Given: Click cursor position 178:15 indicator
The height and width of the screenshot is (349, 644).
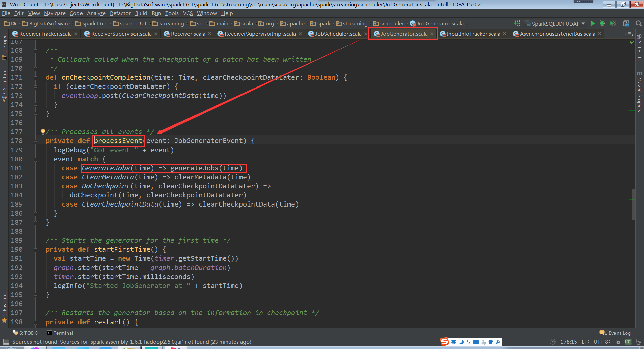Looking at the screenshot, I should point(569,342).
